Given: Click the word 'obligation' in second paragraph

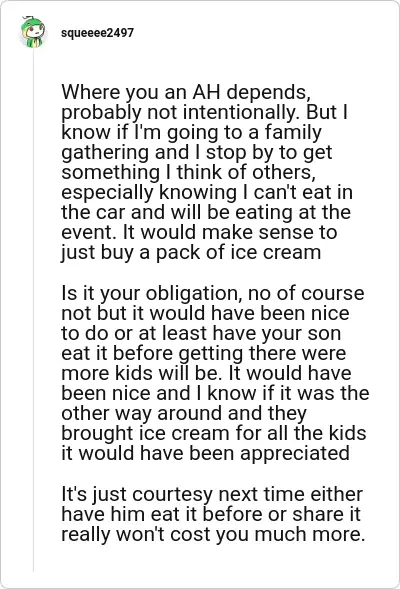Looking at the screenshot, I should (194, 293).
